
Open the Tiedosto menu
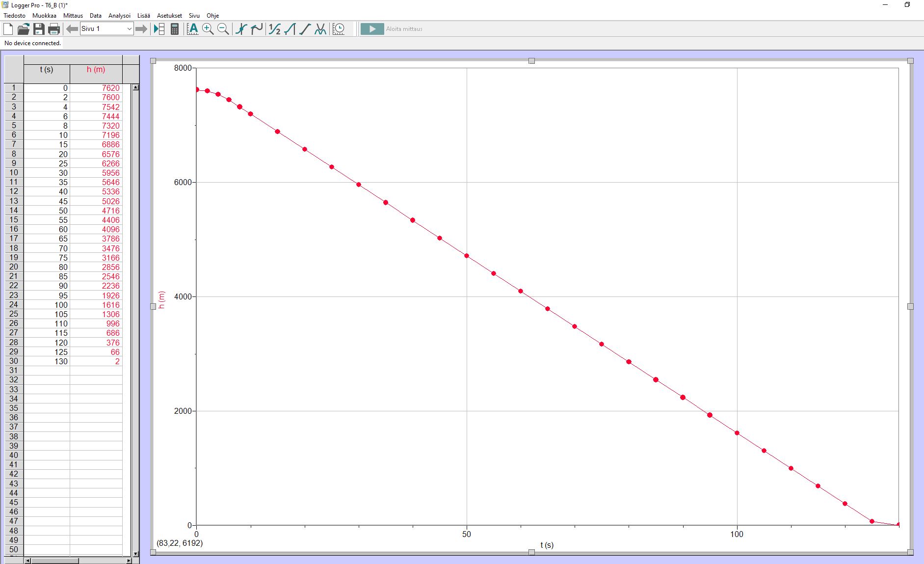pos(14,16)
